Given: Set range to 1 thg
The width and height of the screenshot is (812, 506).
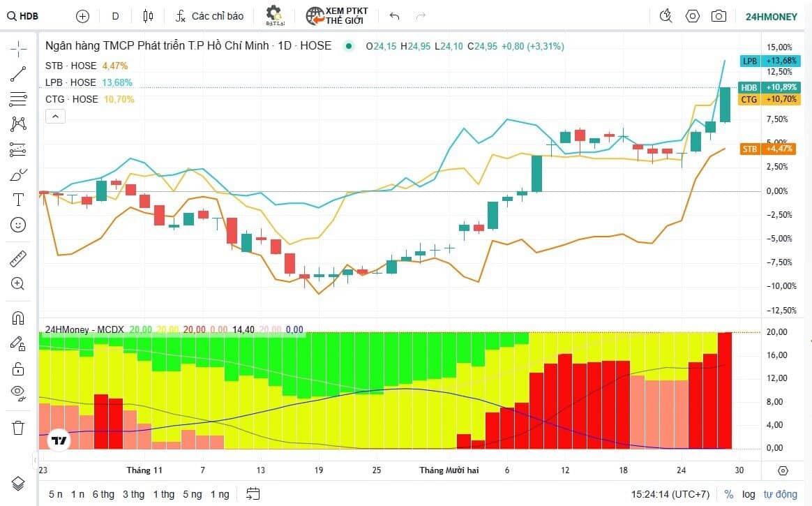Looking at the screenshot, I should 164,494.
